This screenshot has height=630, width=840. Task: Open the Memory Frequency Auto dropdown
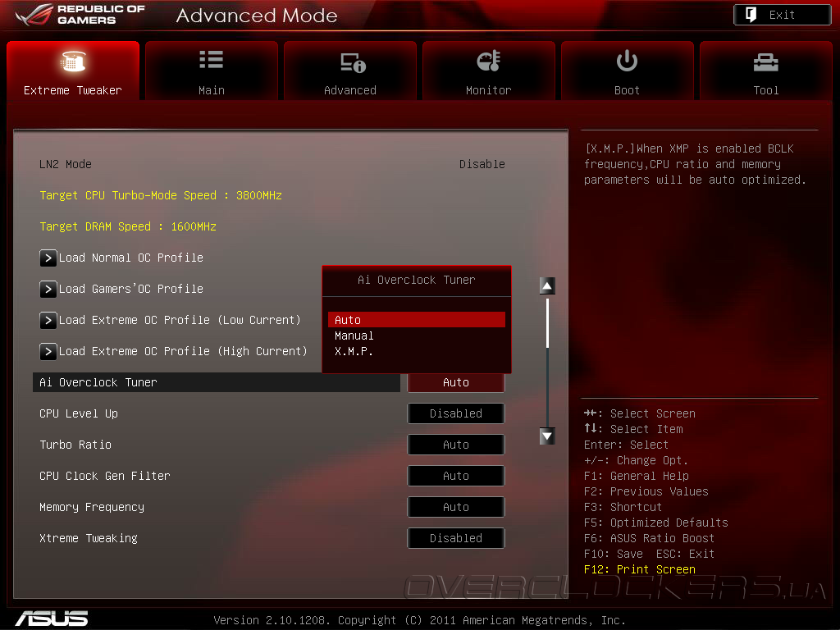(x=456, y=507)
